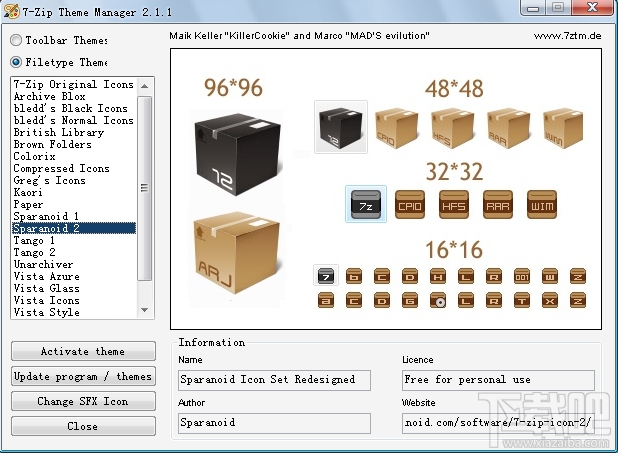
Task: Click the 48*48 HFS cardboard box icon
Action: pyautogui.click(x=452, y=127)
